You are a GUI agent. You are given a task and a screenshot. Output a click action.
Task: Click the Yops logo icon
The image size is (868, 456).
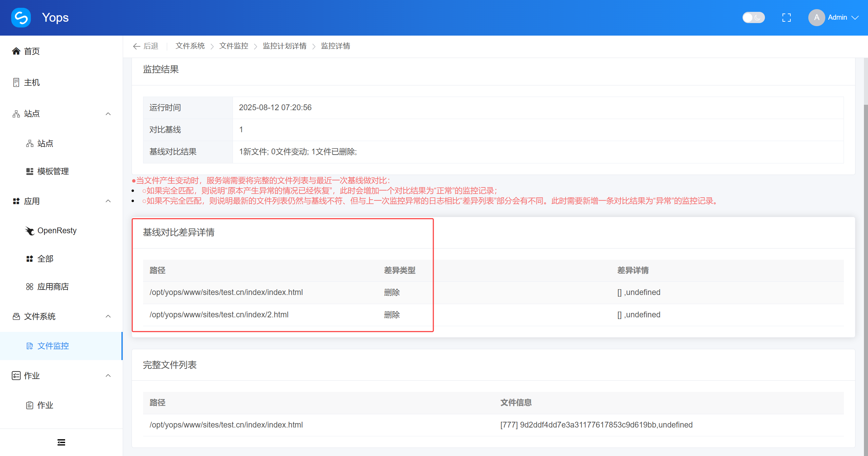(21, 18)
